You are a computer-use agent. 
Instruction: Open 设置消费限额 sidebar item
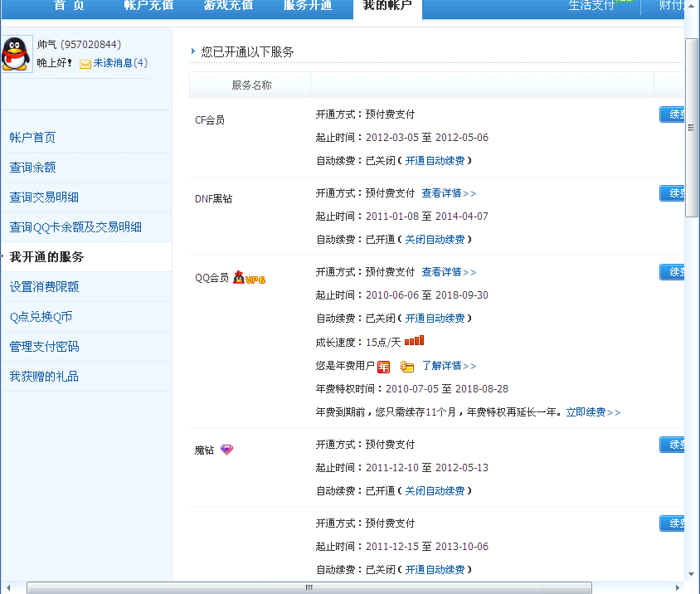pyautogui.click(x=44, y=287)
